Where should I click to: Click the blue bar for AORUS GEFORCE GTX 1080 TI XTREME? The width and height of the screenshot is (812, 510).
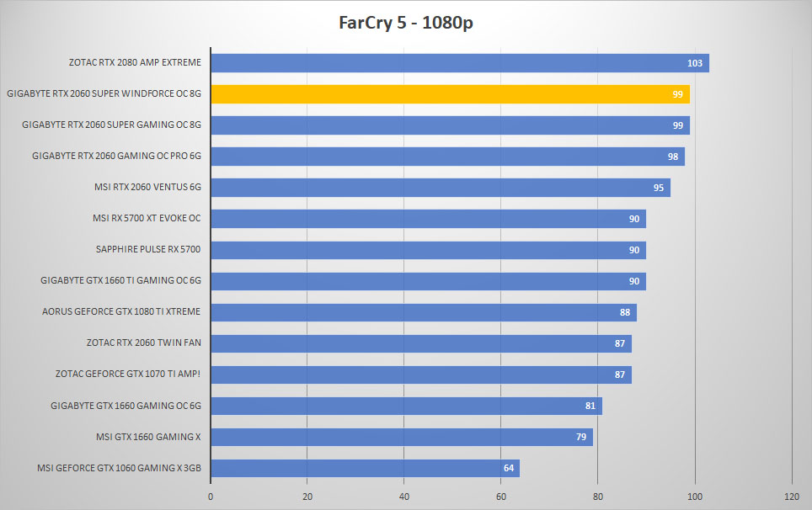pyautogui.click(x=424, y=312)
